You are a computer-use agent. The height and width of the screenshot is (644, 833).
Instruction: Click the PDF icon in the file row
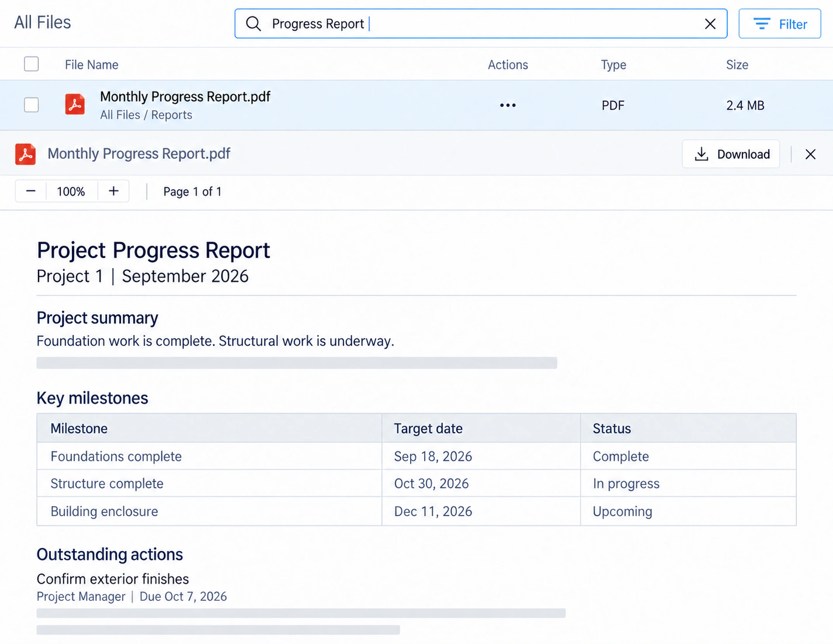coord(75,105)
